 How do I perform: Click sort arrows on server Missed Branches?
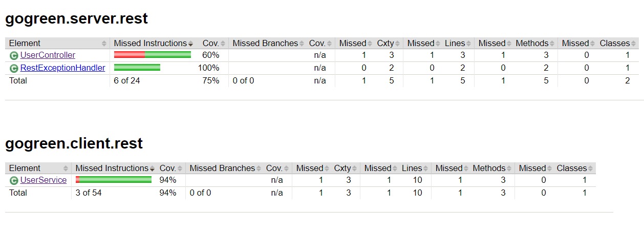[302, 44]
